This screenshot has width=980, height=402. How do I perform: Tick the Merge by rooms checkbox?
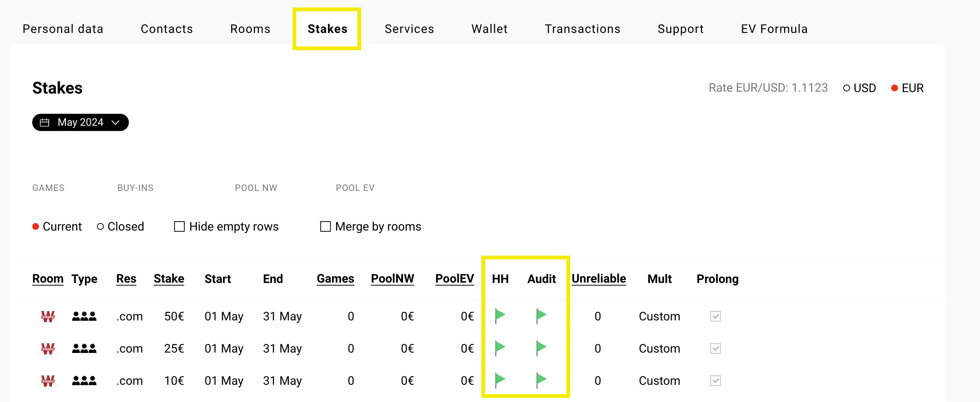325,226
